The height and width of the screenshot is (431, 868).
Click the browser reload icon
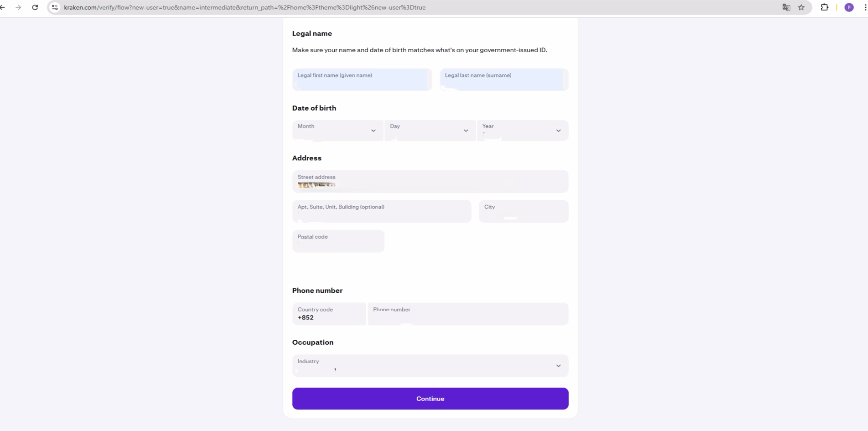point(35,7)
